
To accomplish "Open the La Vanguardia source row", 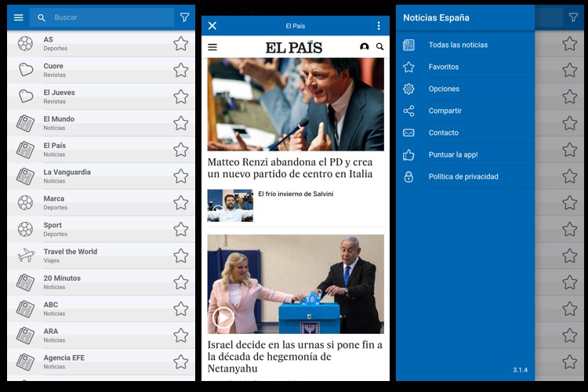I will [101, 176].
